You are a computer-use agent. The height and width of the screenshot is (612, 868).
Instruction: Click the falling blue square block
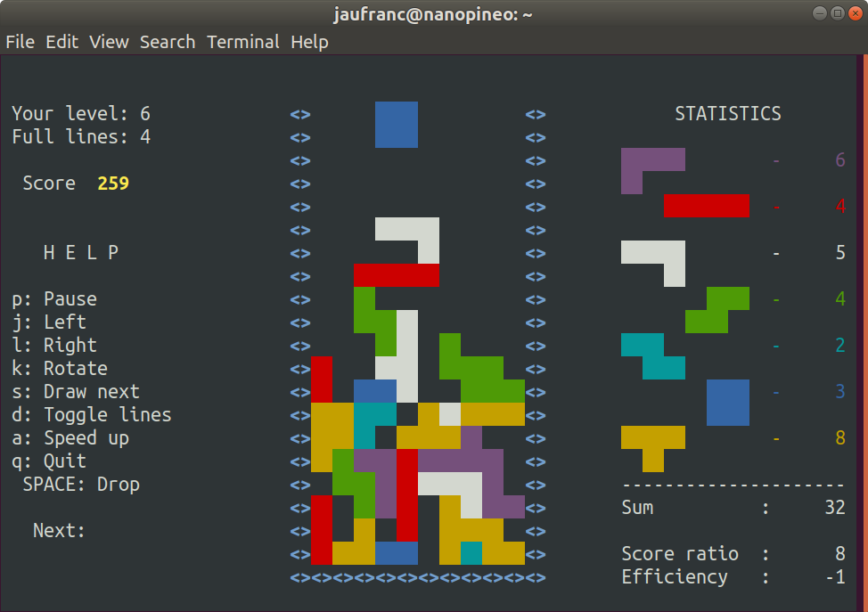tap(397, 125)
